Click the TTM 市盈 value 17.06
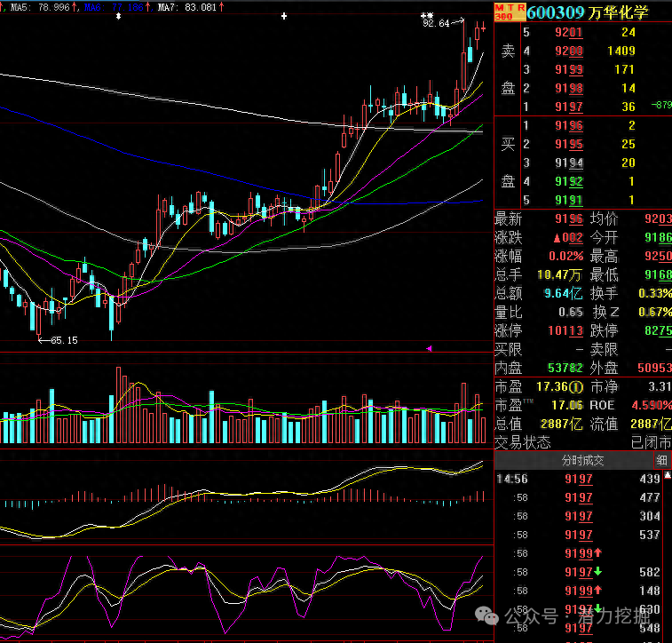 (566, 405)
